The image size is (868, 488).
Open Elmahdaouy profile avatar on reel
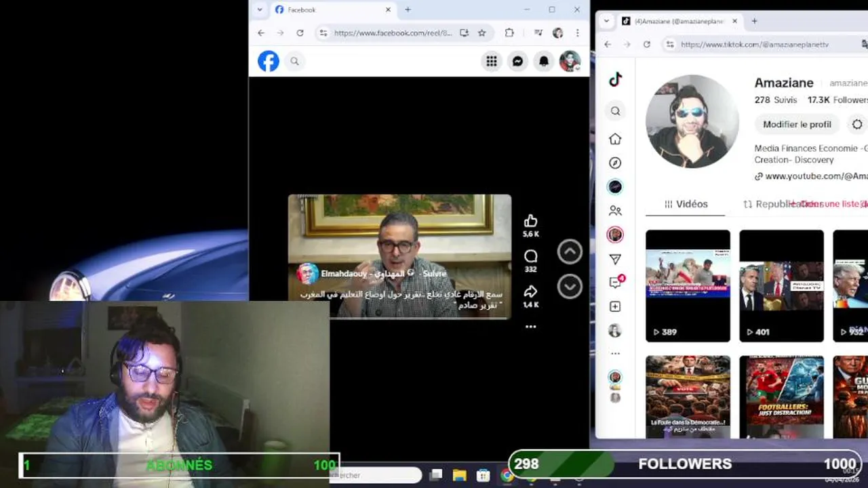pyautogui.click(x=307, y=273)
